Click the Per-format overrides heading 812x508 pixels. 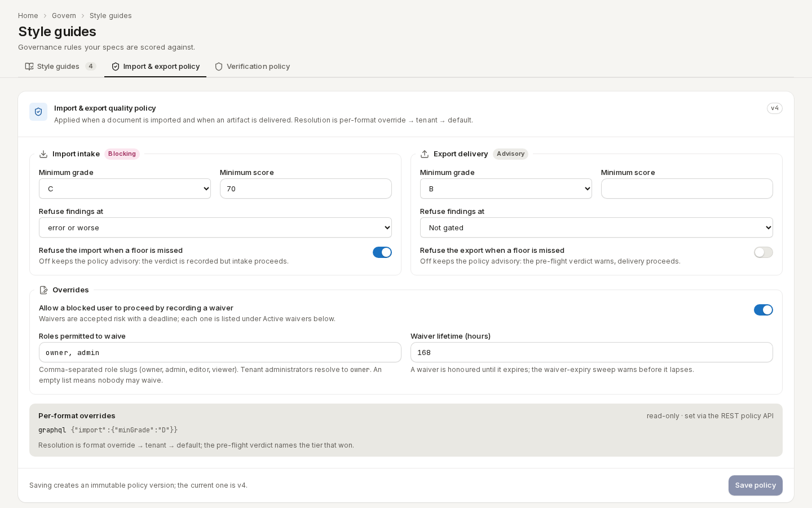[77, 416]
